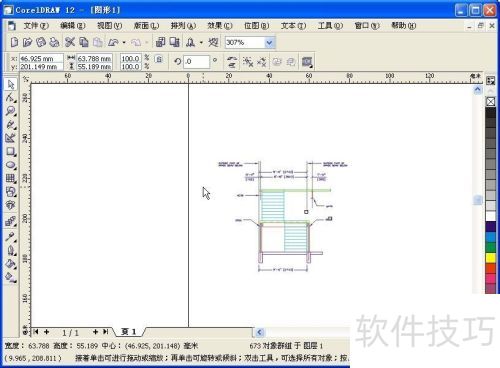Select the Eyedropper tool

pyautogui.click(x=11, y=237)
